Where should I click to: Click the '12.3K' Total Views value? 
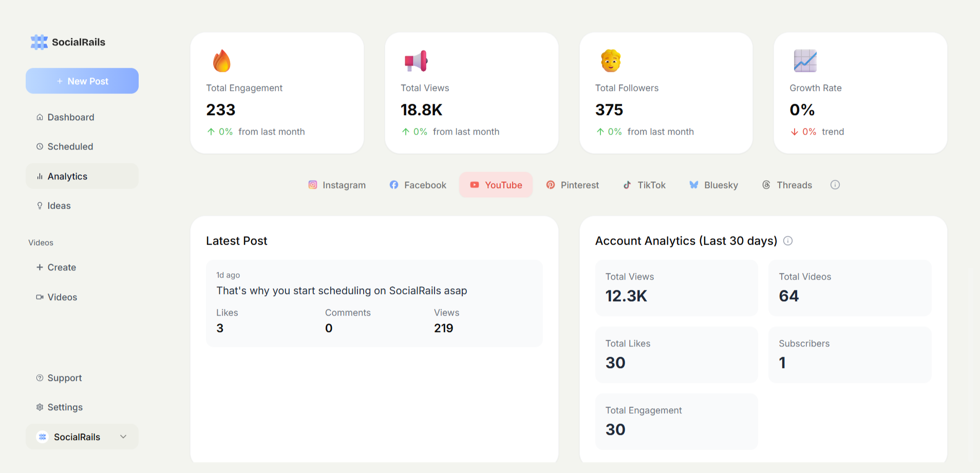(x=626, y=296)
